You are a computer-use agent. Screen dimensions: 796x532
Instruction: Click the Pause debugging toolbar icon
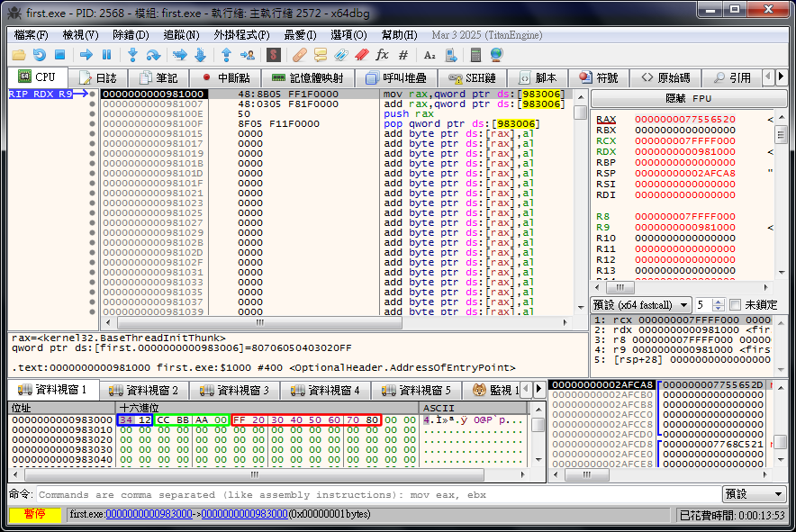pos(107,55)
